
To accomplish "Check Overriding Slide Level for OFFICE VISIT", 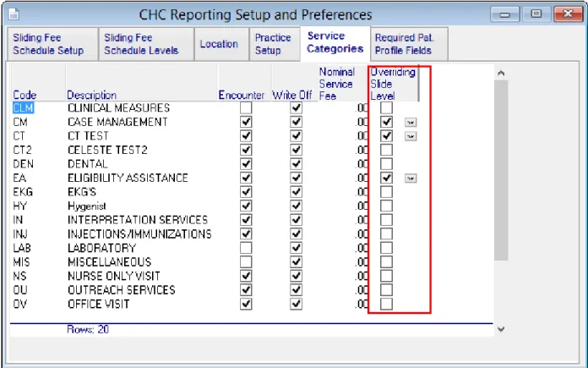I will 386,305.
